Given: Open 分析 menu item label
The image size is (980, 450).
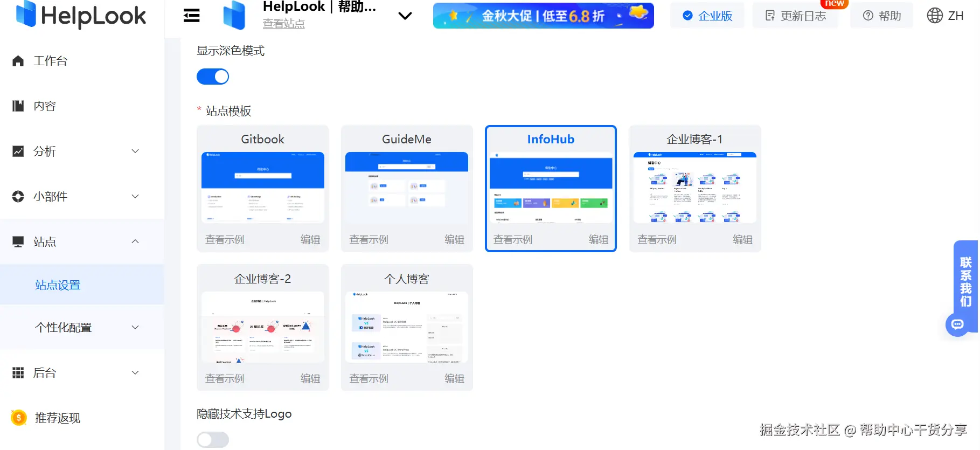Looking at the screenshot, I should [x=45, y=151].
